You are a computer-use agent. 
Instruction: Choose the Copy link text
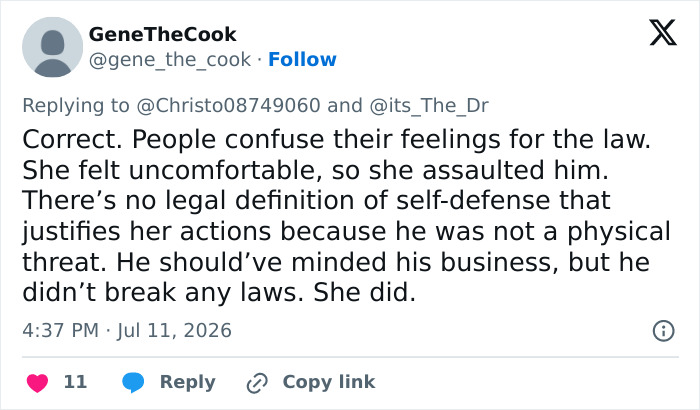pos(329,382)
